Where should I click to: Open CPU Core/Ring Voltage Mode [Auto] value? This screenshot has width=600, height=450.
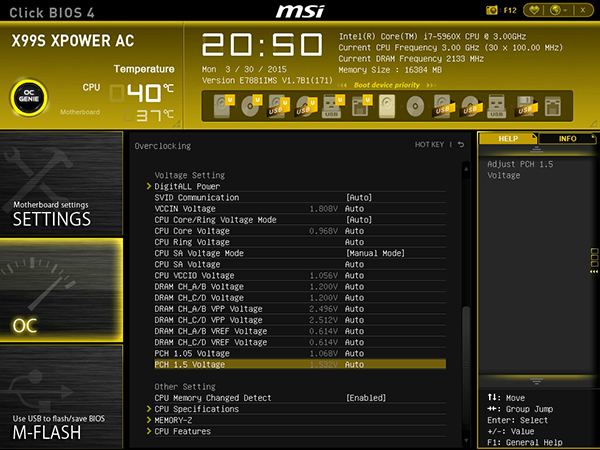tap(359, 220)
